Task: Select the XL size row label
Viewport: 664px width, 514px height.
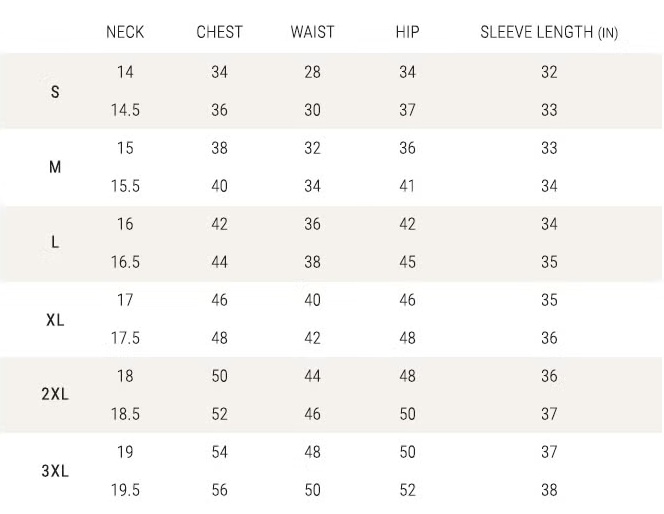Action: click(55, 320)
